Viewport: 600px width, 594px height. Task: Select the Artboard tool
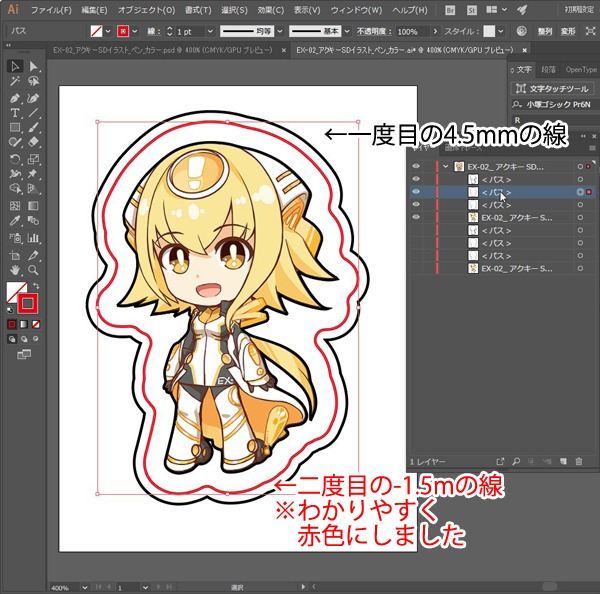click(x=15, y=255)
